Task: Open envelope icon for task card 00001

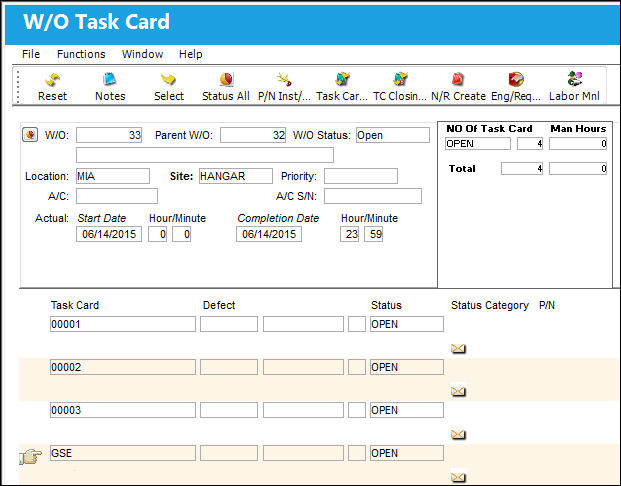Action: 458,349
